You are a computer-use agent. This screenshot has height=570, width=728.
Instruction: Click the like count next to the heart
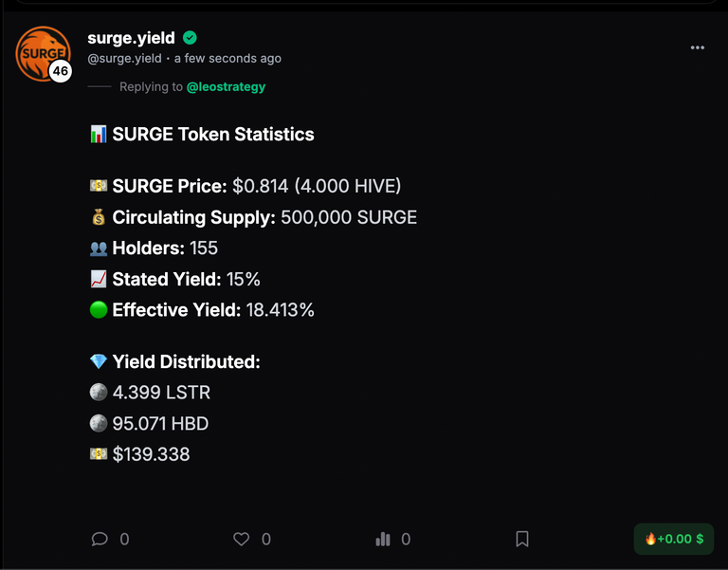pos(266,539)
